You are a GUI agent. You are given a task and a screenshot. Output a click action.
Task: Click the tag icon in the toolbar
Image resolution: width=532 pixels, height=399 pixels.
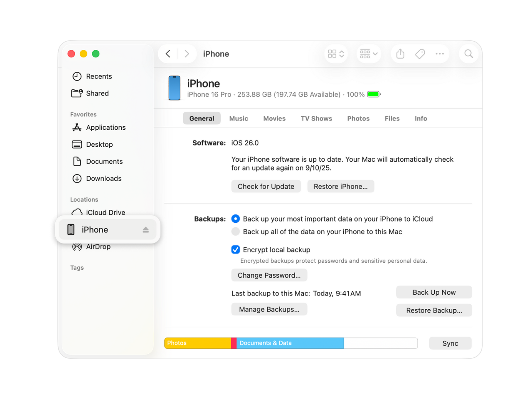tap(420, 54)
